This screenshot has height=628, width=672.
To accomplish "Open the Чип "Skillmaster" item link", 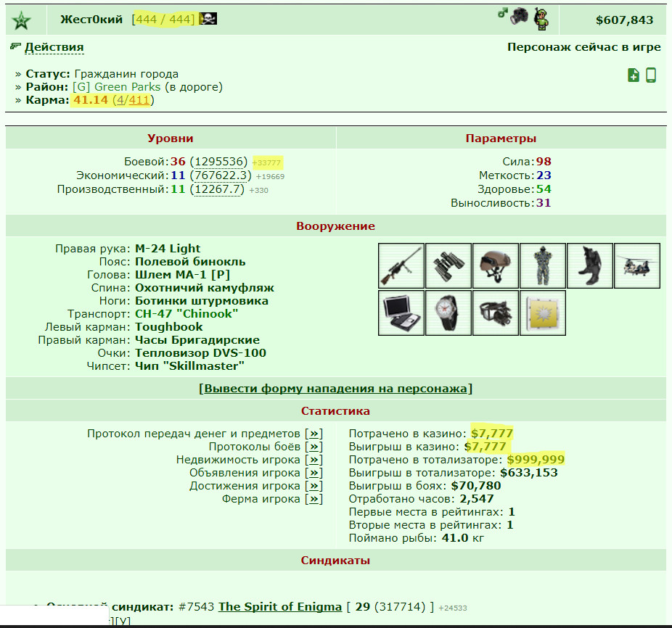I will (189, 366).
